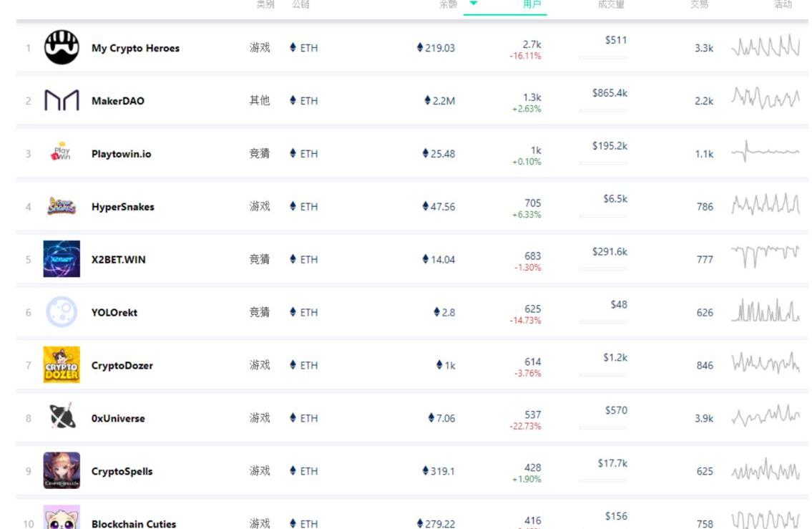Click the Playtowin.io activity sparkline chart
This screenshot has width=812, height=529.
(x=765, y=152)
